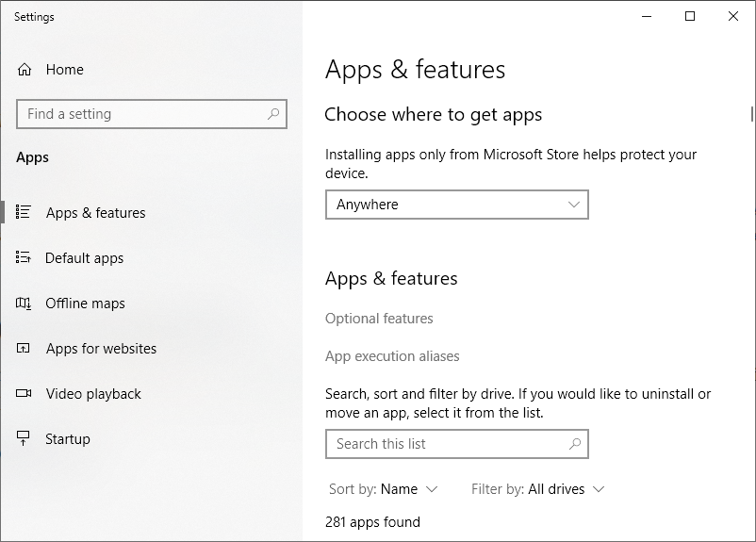The width and height of the screenshot is (756, 542).
Task: Open Offline maps settings
Action: point(85,304)
